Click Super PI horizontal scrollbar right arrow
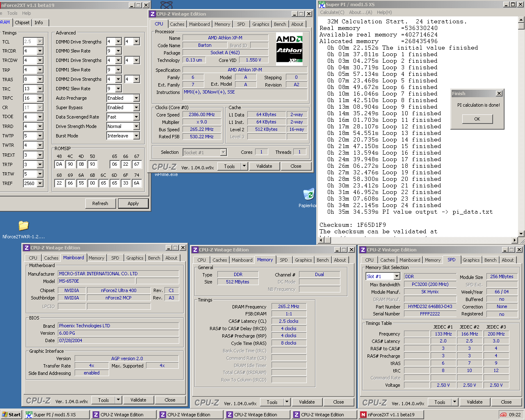Image resolution: width=525 pixels, height=420 pixels. (x=515, y=240)
